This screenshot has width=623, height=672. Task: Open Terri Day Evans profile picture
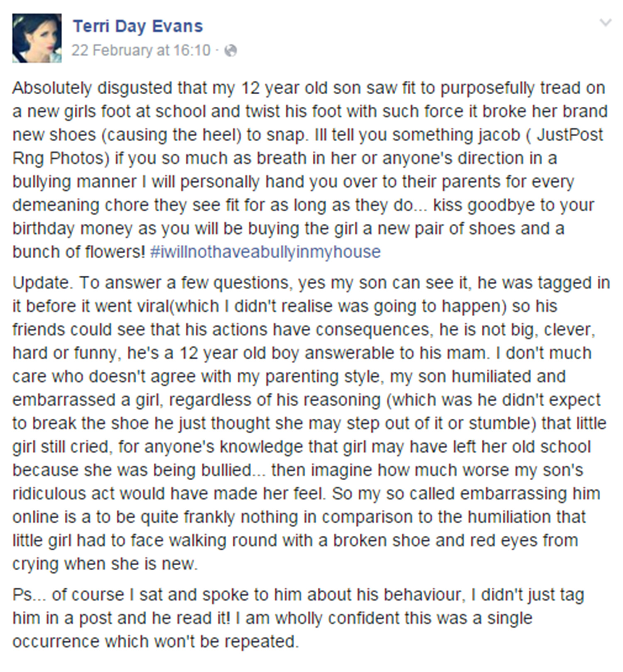pos(37,38)
